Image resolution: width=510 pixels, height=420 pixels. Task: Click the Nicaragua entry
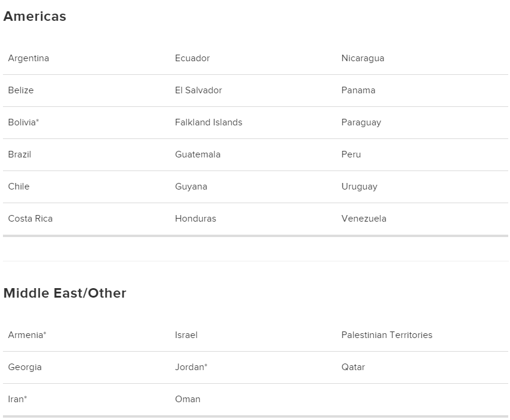[x=363, y=58]
